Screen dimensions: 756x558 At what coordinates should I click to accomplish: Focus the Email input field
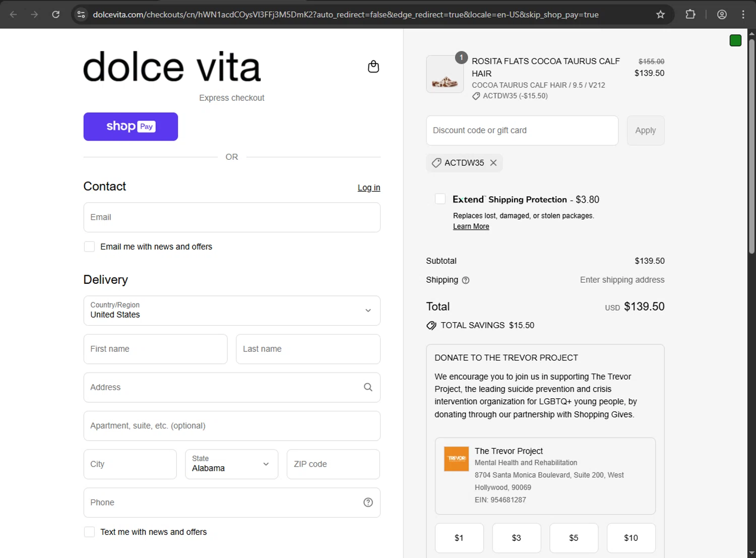pyautogui.click(x=232, y=217)
